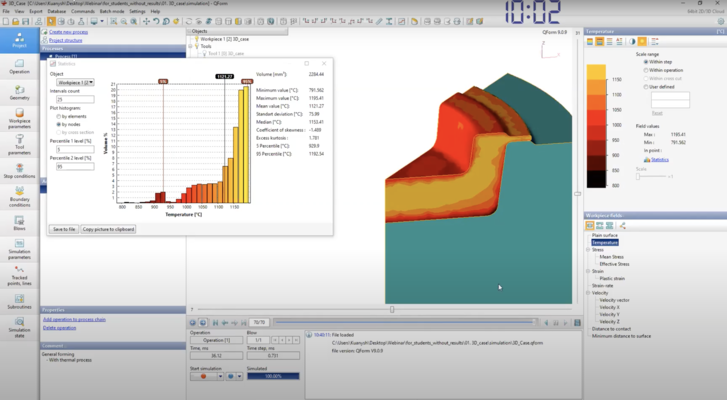The width and height of the screenshot is (727, 400).
Task: Select the pointer selection tool
Action: click(x=51, y=21)
